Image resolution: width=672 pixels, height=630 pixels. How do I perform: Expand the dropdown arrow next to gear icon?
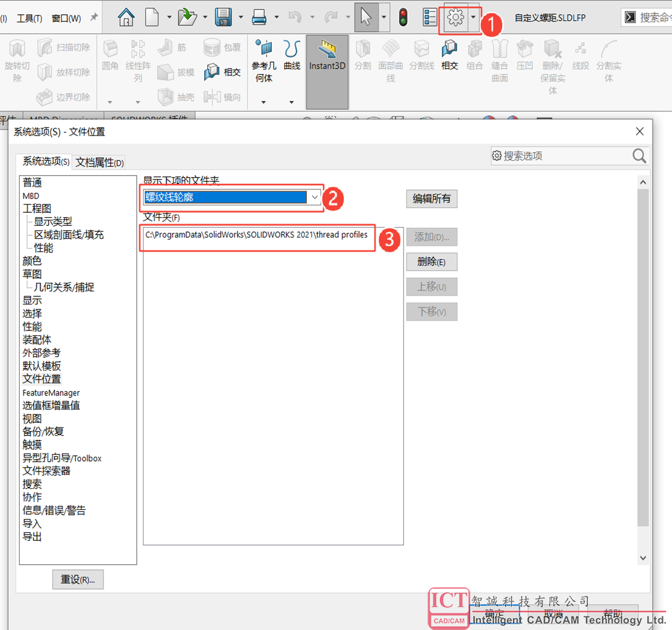pos(473,17)
